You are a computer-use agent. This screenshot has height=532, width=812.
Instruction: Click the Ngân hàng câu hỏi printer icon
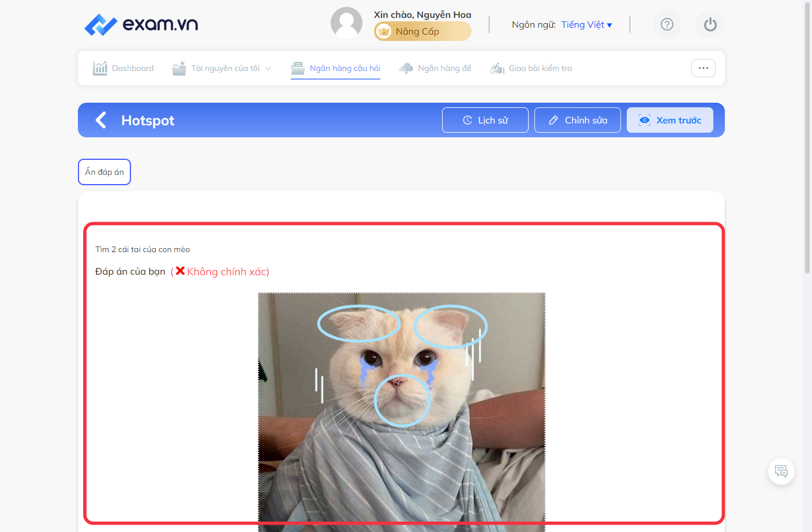pyautogui.click(x=298, y=68)
